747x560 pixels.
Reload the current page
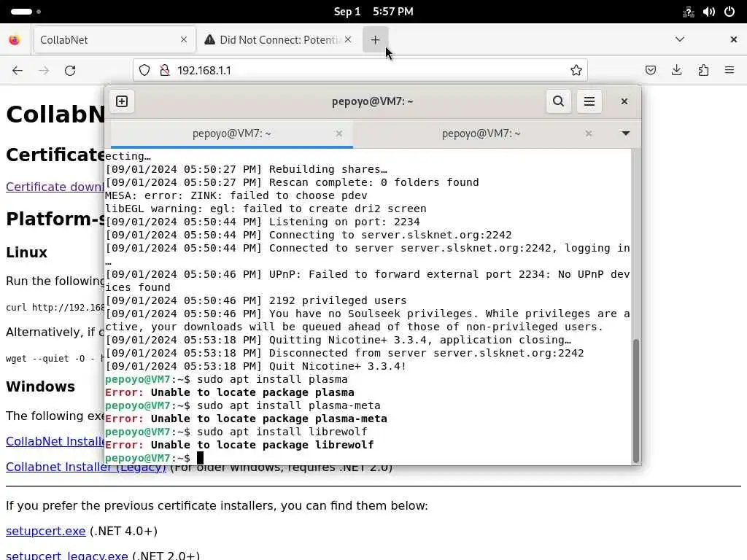point(70,71)
